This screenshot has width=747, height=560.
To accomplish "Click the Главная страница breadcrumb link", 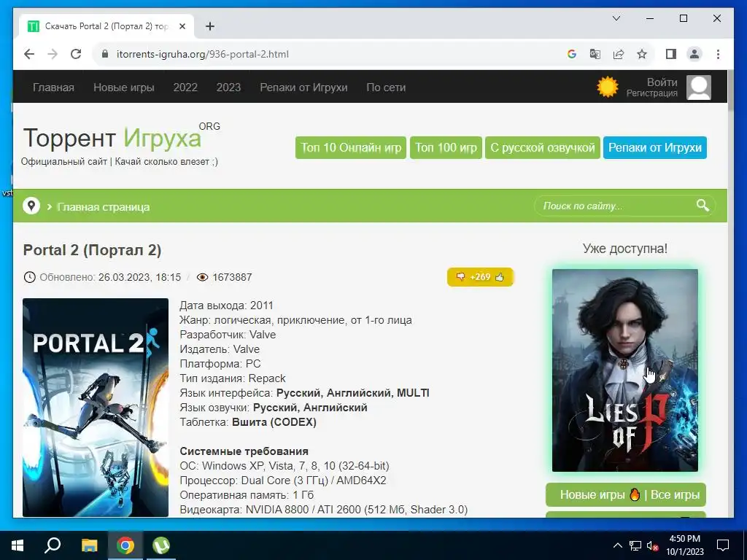I will click(104, 206).
